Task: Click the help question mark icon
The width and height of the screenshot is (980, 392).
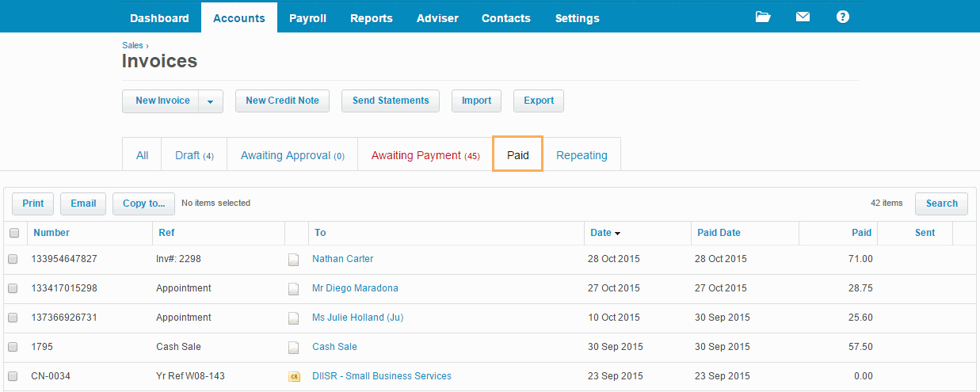Action: pyautogui.click(x=842, y=17)
